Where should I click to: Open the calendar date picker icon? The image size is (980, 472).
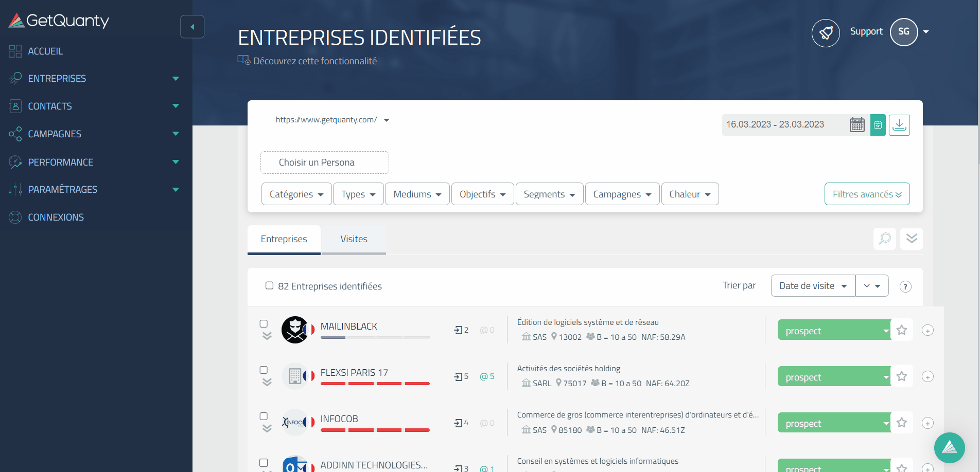[x=857, y=125]
